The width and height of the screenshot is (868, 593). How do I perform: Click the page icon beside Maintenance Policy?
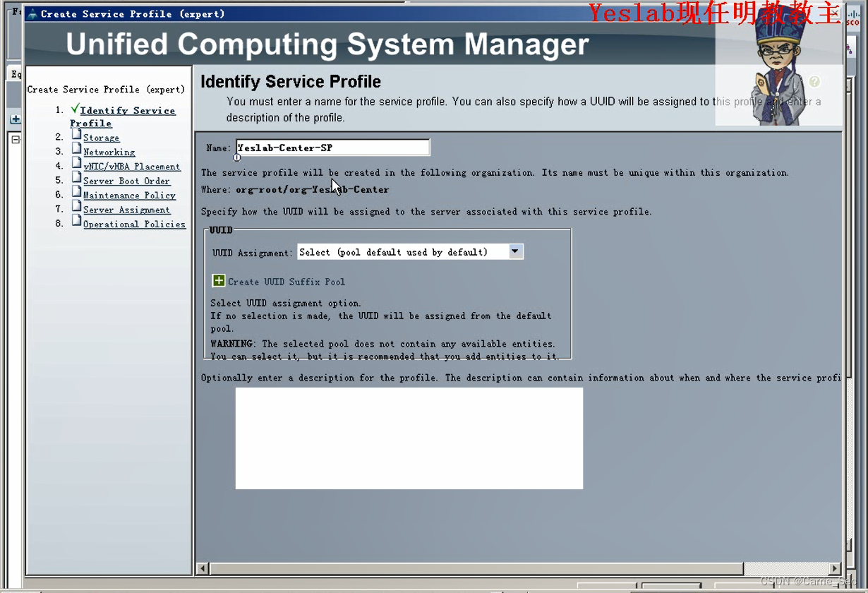point(76,191)
